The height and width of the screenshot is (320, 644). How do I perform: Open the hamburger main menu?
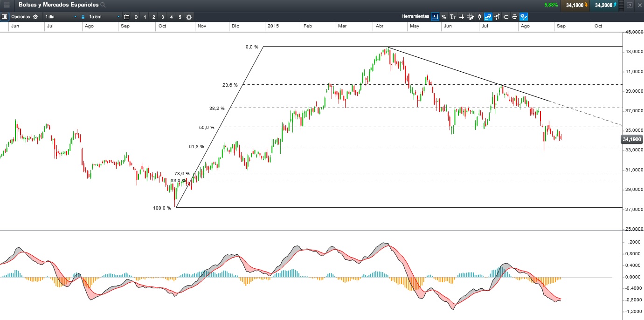(7, 5)
